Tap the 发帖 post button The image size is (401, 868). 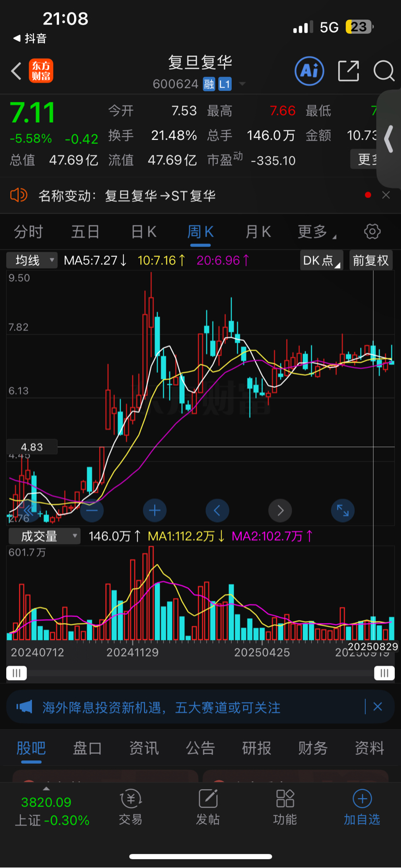click(x=208, y=807)
